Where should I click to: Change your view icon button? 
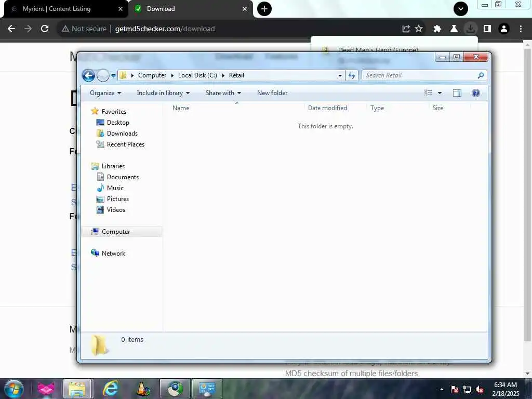(x=429, y=93)
